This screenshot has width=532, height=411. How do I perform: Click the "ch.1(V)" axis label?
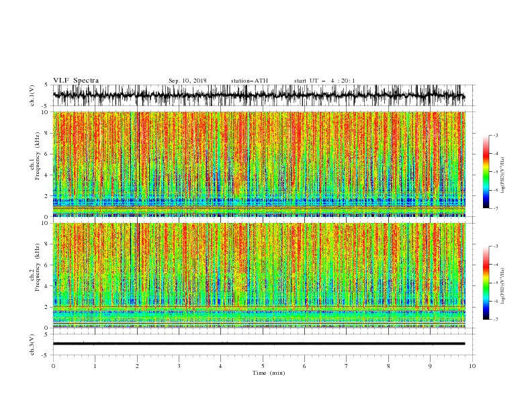pos(32,95)
